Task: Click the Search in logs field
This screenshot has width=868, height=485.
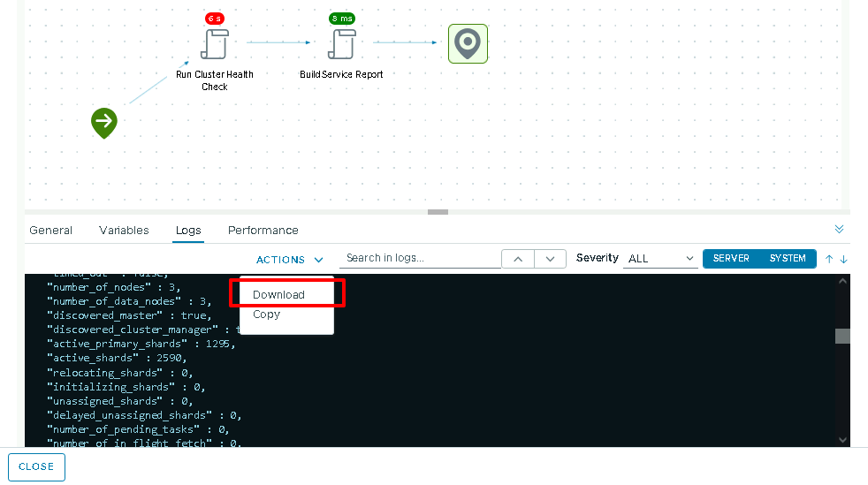Action: (x=419, y=258)
